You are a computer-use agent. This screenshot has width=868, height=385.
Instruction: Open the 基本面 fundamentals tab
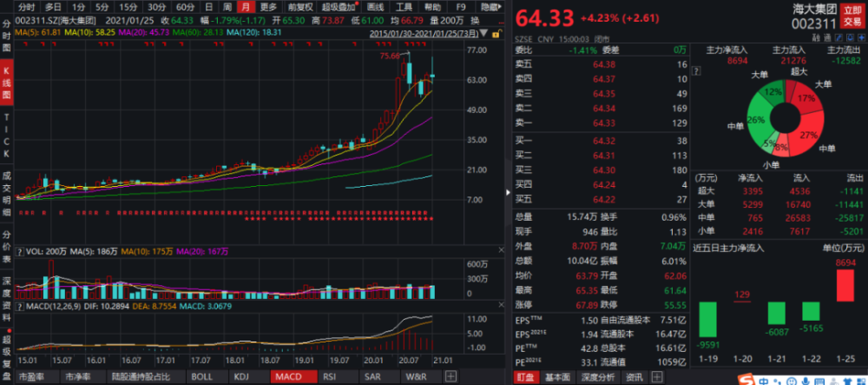556,377
